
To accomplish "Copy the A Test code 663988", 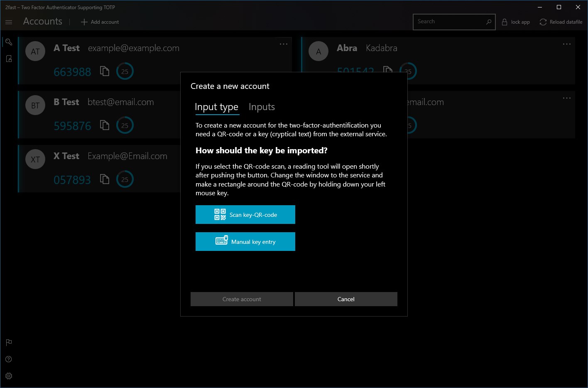I will click(x=105, y=71).
